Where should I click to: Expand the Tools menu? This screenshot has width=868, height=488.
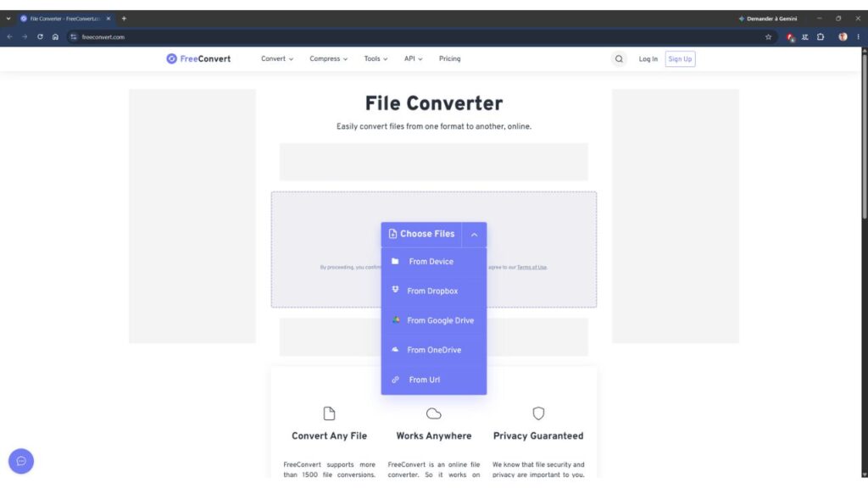(x=376, y=58)
